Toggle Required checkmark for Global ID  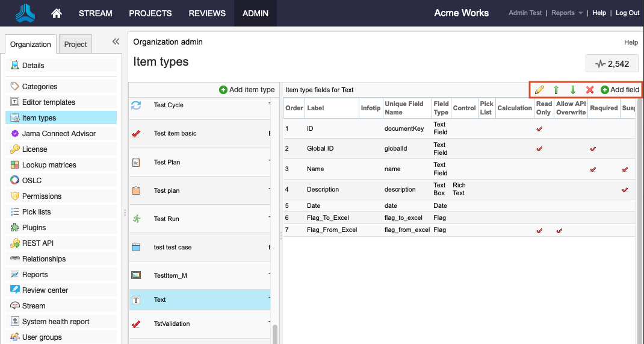593,149
